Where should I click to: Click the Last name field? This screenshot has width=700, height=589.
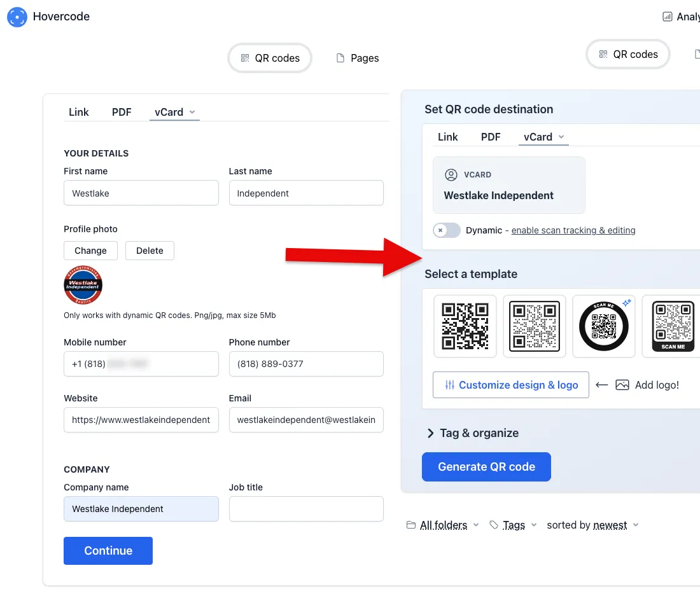coord(306,193)
